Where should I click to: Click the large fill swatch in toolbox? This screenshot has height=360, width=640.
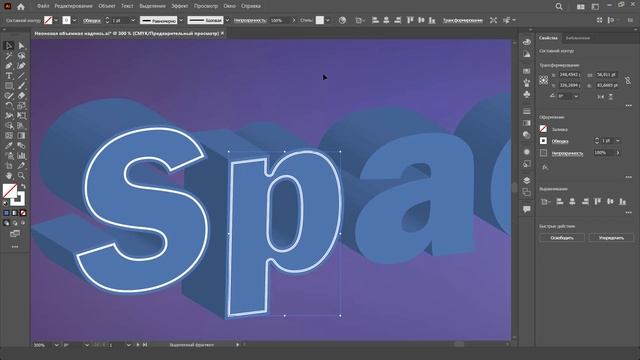click(10, 191)
